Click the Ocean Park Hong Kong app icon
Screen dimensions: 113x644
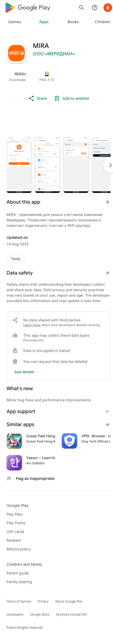point(14,441)
